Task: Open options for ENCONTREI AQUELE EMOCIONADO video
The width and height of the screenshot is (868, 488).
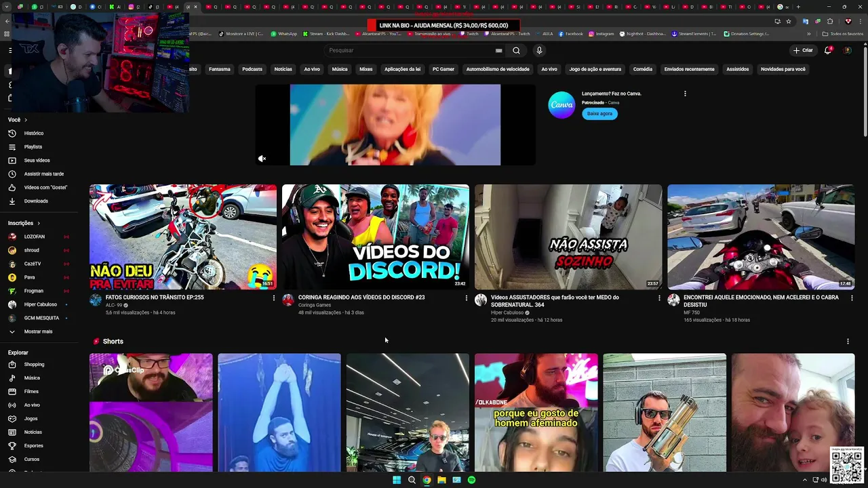Action: click(x=852, y=298)
